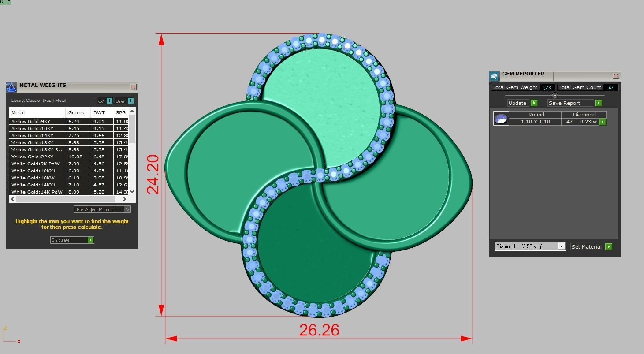Click the 1,10 X 1,10 size cell
This screenshot has height=354, width=644.
click(535, 122)
